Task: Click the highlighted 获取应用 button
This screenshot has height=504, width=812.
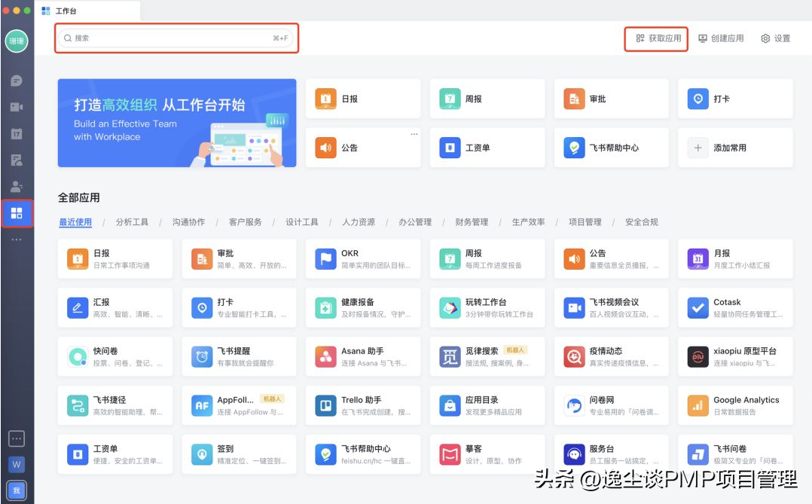Action: tap(655, 38)
